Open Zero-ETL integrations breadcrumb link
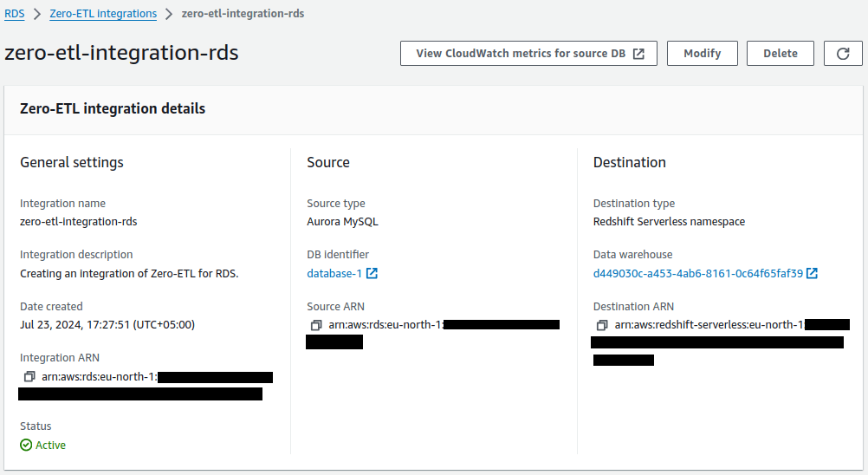 [x=103, y=14]
